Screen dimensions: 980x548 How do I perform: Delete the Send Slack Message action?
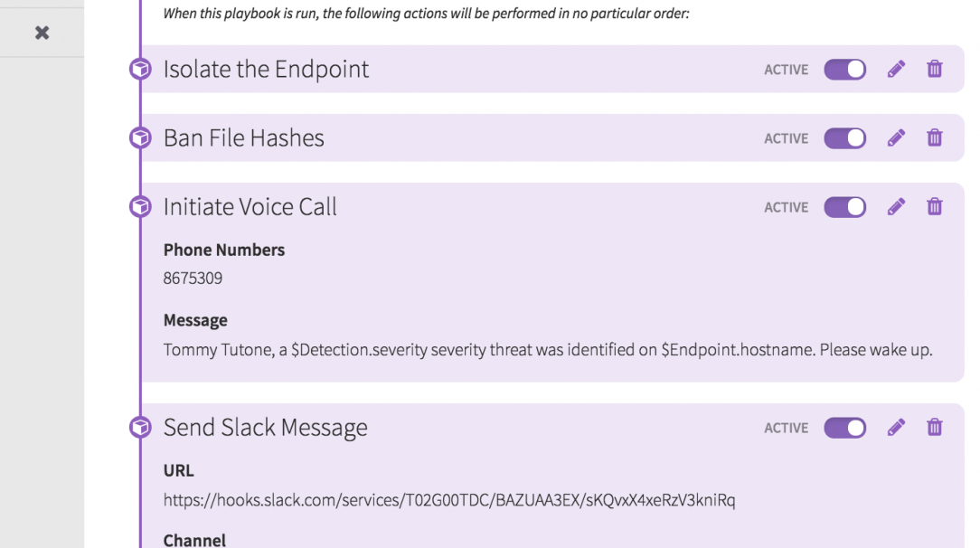935,427
